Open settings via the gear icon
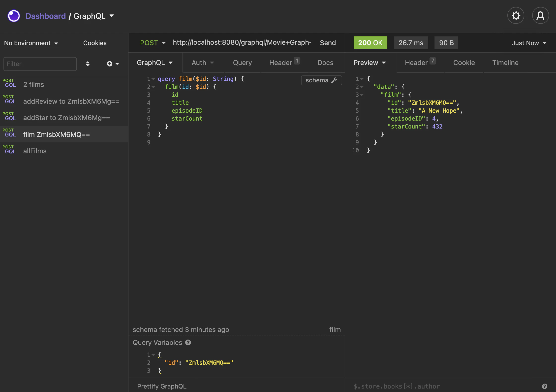 pos(516,16)
